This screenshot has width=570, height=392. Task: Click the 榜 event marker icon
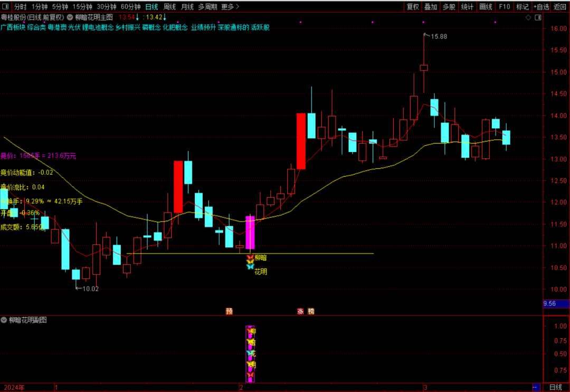pyautogui.click(x=311, y=311)
